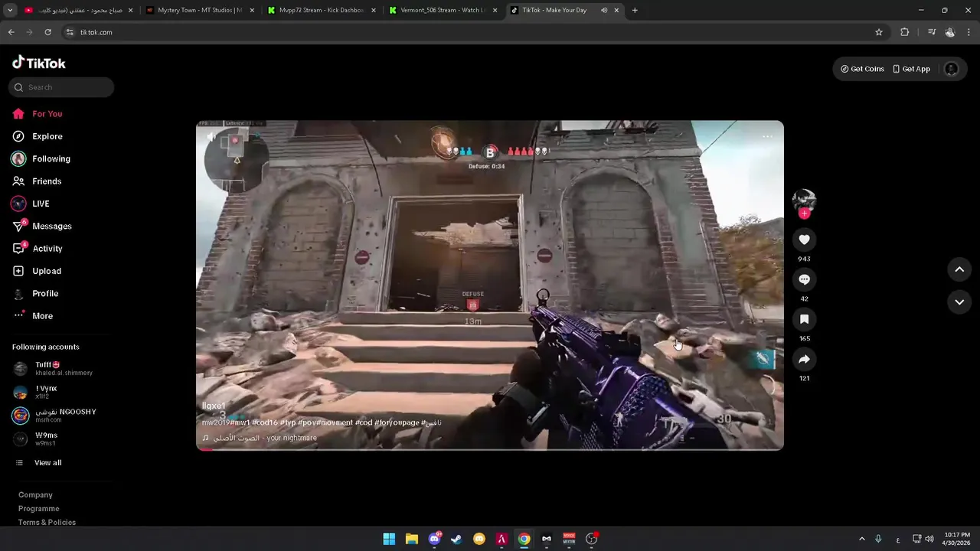Open the video creator's avatar
This screenshot has width=980, height=551.
pos(804,201)
